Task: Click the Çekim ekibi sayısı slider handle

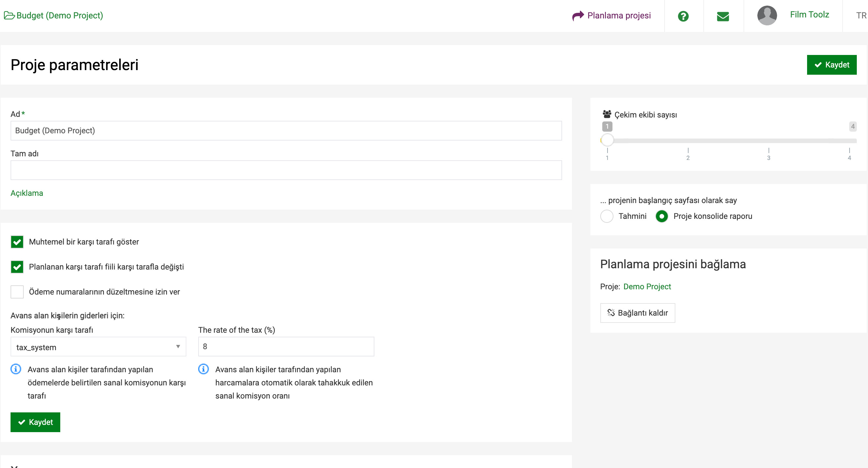Action: (607, 140)
